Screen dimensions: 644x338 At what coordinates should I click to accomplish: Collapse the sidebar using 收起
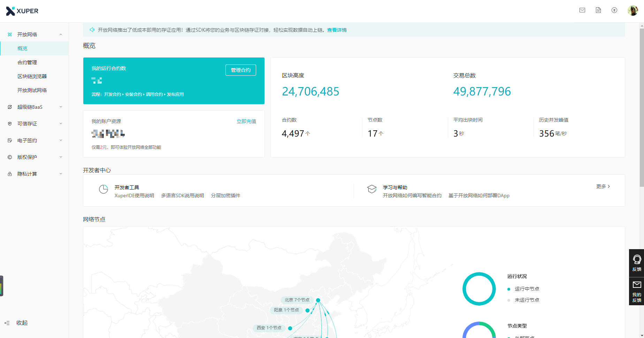[17, 323]
